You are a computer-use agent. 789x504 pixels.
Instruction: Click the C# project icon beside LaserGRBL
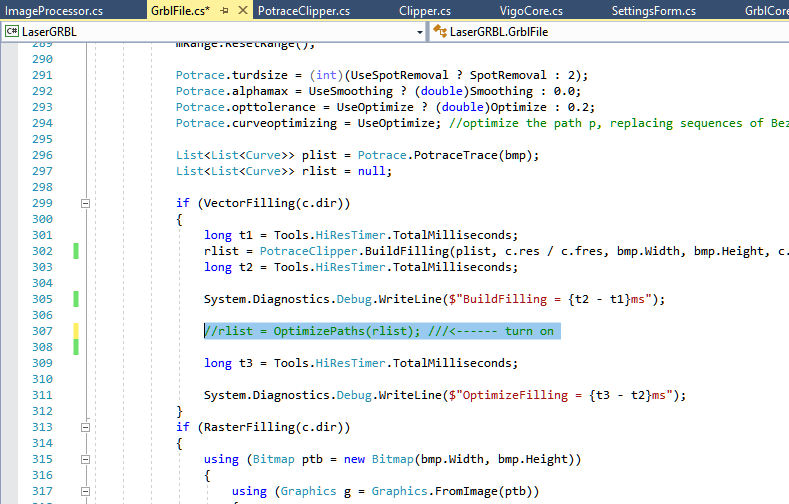click(x=12, y=32)
